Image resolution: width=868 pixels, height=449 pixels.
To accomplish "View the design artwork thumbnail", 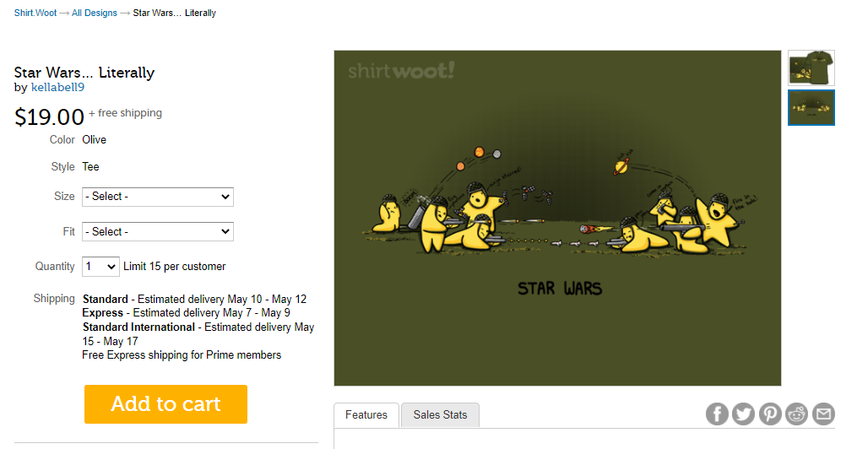I will [811, 107].
